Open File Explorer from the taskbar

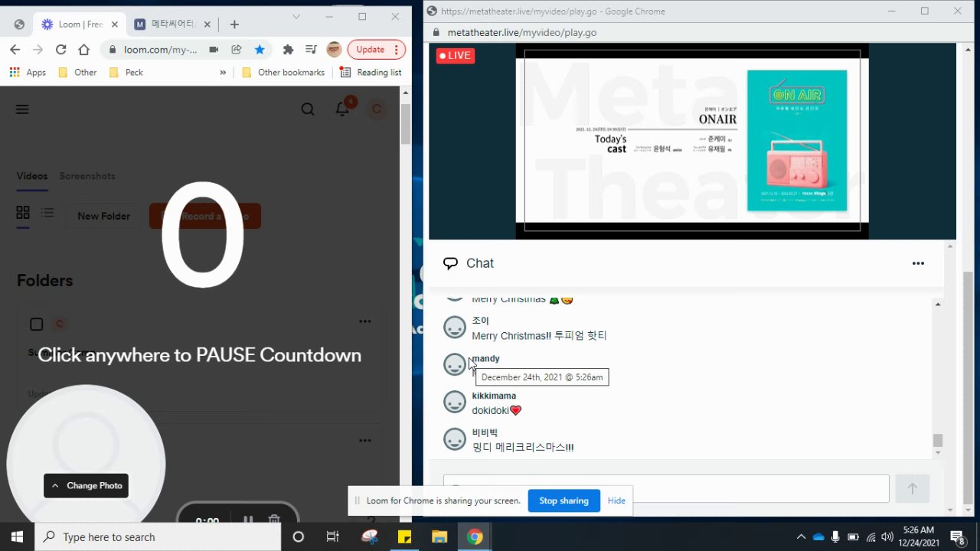439,536
